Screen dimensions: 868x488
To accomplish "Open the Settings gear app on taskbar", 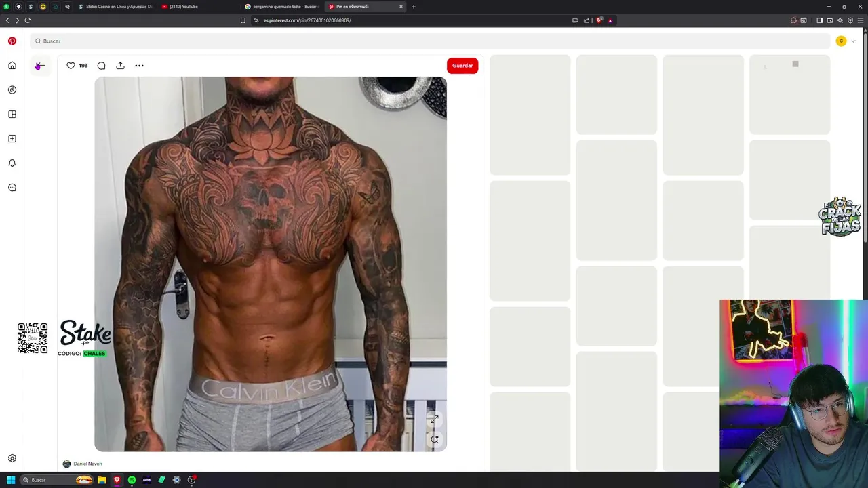I will [x=176, y=480].
